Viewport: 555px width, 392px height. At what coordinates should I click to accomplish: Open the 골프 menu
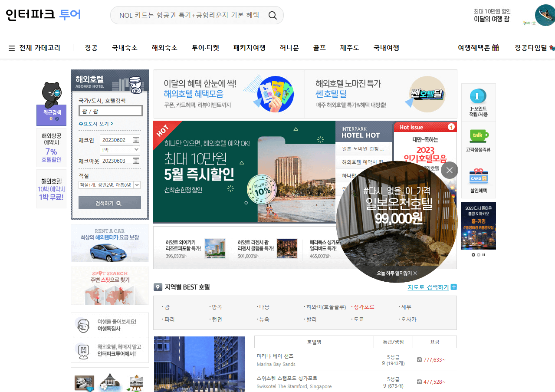pos(319,48)
